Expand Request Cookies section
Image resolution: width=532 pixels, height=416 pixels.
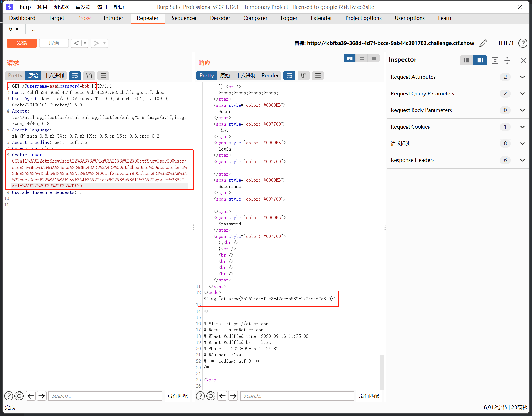(x=522, y=127)
